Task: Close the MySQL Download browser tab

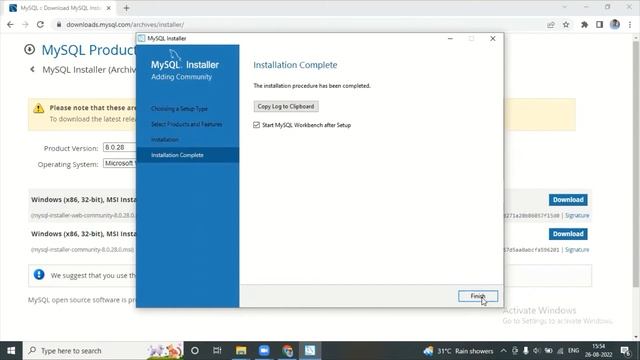Action: [x=109, y=8]
